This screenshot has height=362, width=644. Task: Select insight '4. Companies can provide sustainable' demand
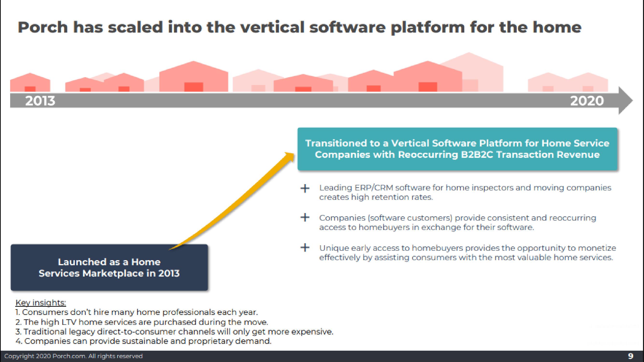[143, 341]
